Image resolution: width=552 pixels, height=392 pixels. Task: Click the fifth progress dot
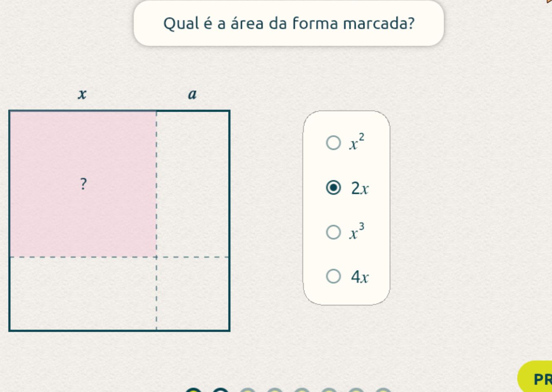click(301, 390)
